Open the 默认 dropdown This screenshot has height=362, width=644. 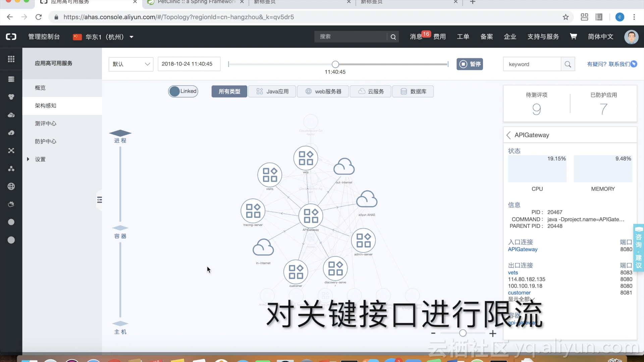pos(131,64)
